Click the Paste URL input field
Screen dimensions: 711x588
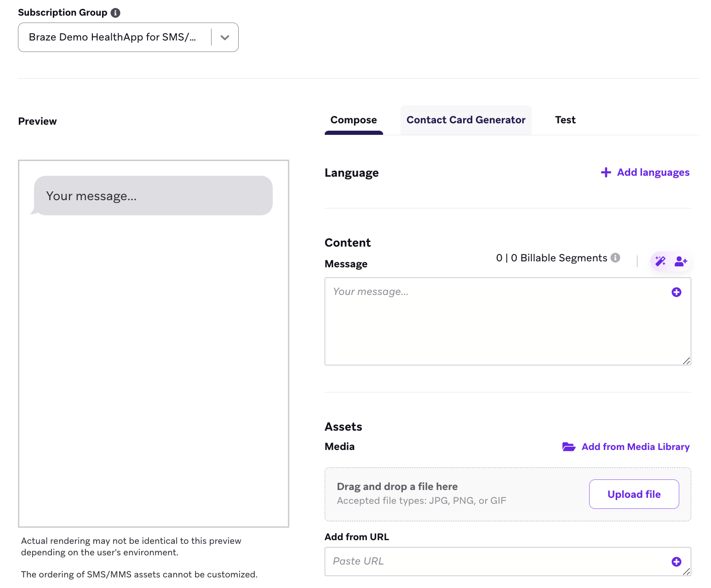click(508, 561)
